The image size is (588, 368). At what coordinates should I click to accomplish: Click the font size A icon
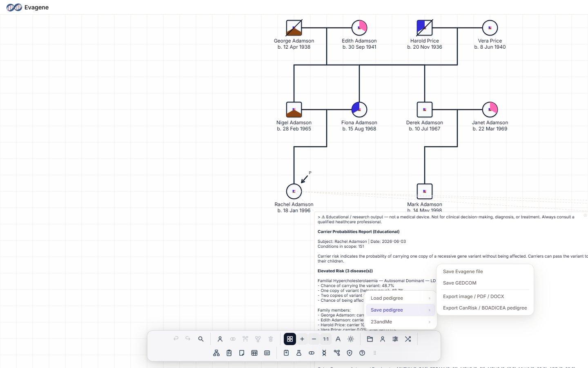click(x=338, y=339)
